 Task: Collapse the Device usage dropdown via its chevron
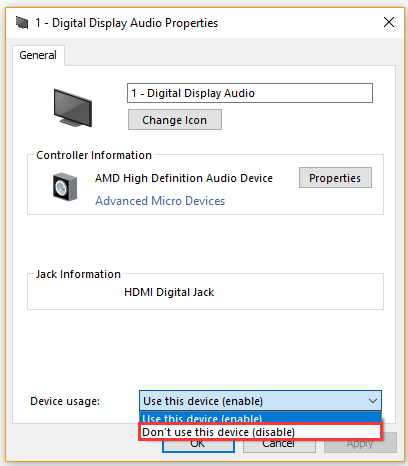[373, 401]
